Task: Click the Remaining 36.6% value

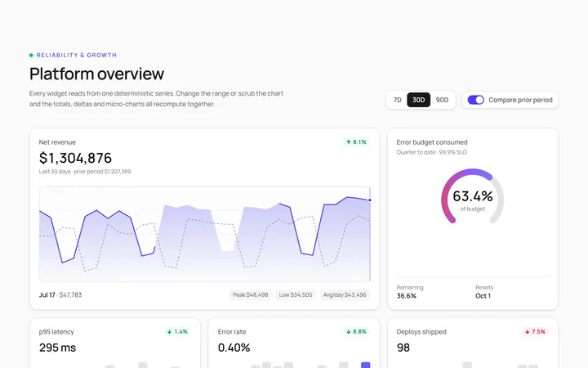Action: pos(407,296)
